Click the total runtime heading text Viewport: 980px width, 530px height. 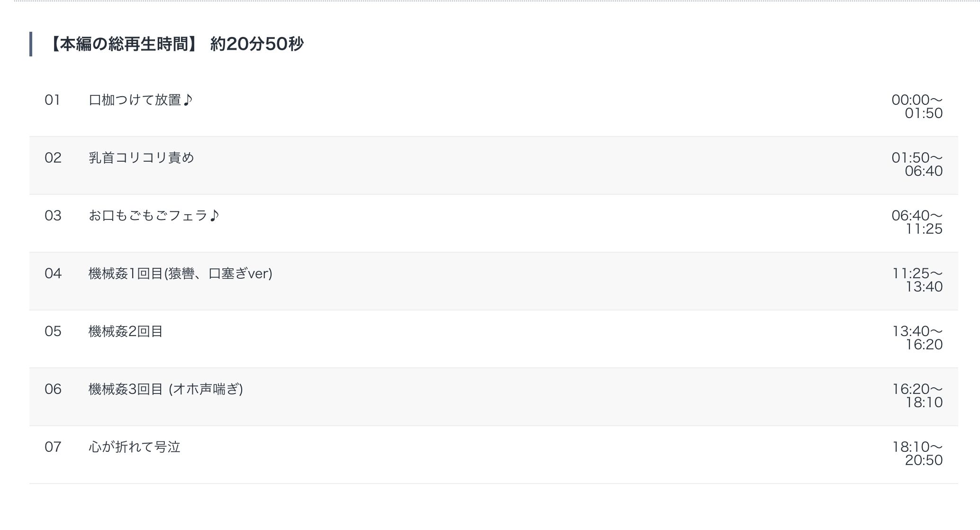click(x=175, y=44)
